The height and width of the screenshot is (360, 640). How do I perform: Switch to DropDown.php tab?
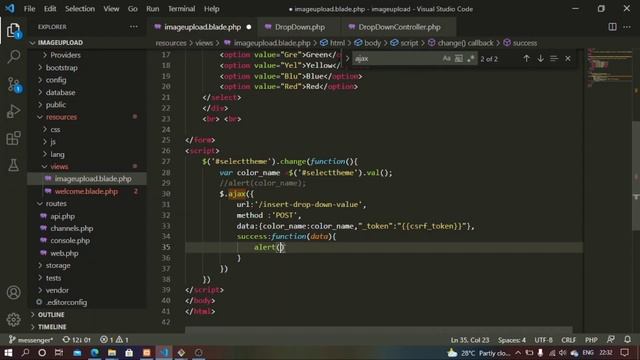click(x=300, y=27)
